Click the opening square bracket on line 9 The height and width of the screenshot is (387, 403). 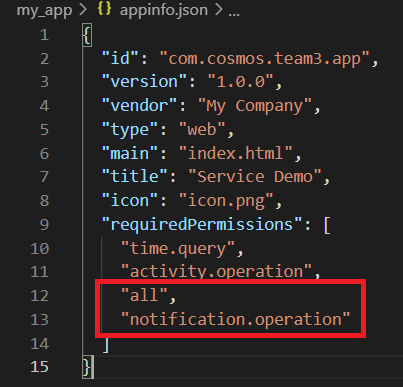click(x=327, y=225)
